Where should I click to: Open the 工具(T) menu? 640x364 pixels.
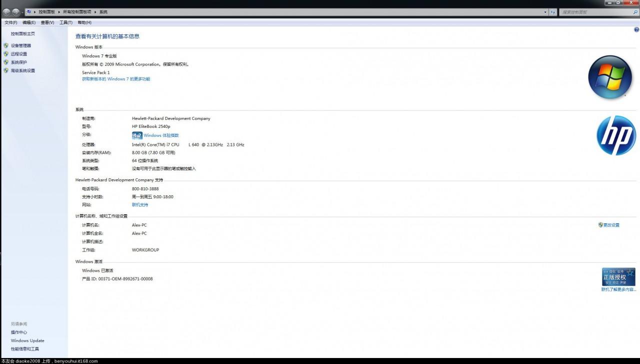point(66,22)
